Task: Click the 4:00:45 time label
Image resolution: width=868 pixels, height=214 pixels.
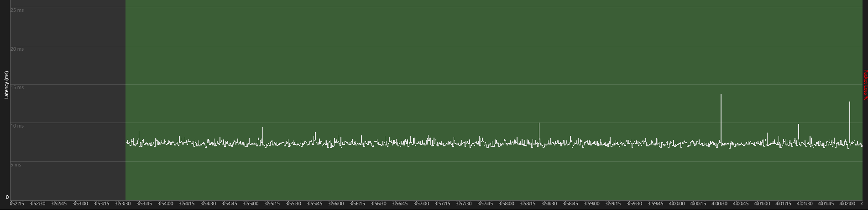Action: (x=741, y=203)
